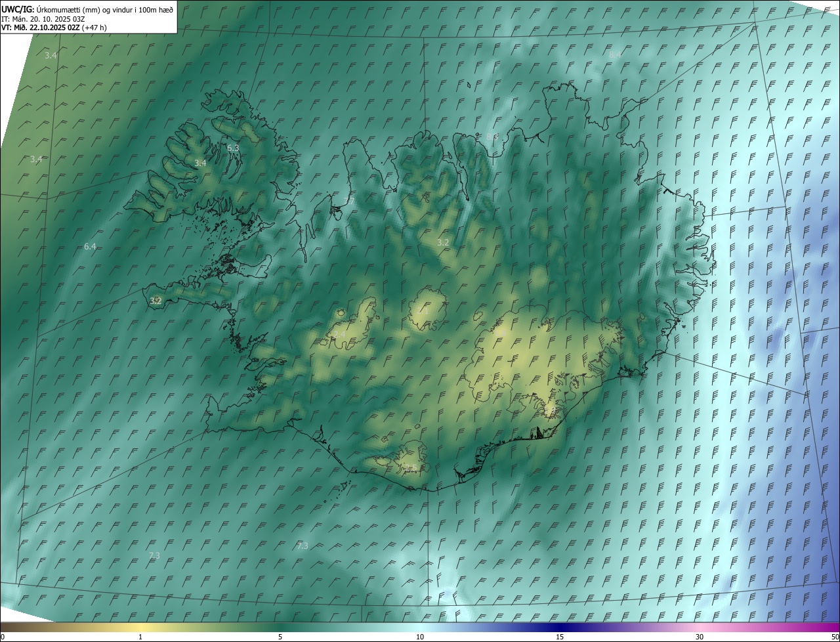Click the '6.3' value label on the map
Screen dimensions: 840x642
[233, 148]
